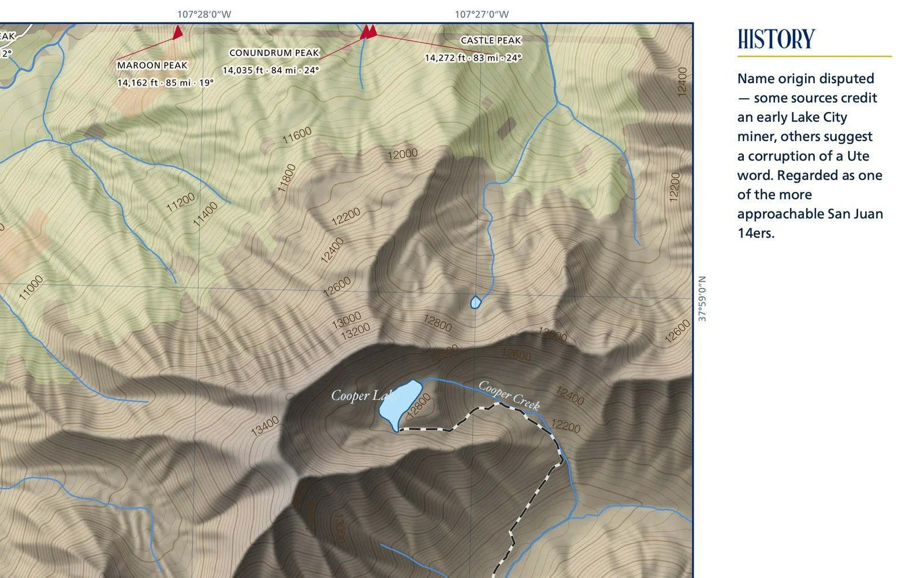924x578 pixels.
Task: Click the 11000 contour elevation label
Action: pyautogui.click(x=31, y=288)
